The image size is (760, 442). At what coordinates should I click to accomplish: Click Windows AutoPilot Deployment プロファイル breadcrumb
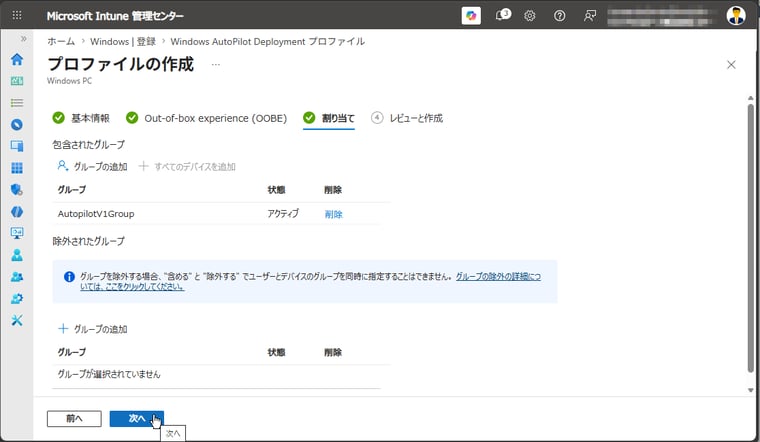268,42
